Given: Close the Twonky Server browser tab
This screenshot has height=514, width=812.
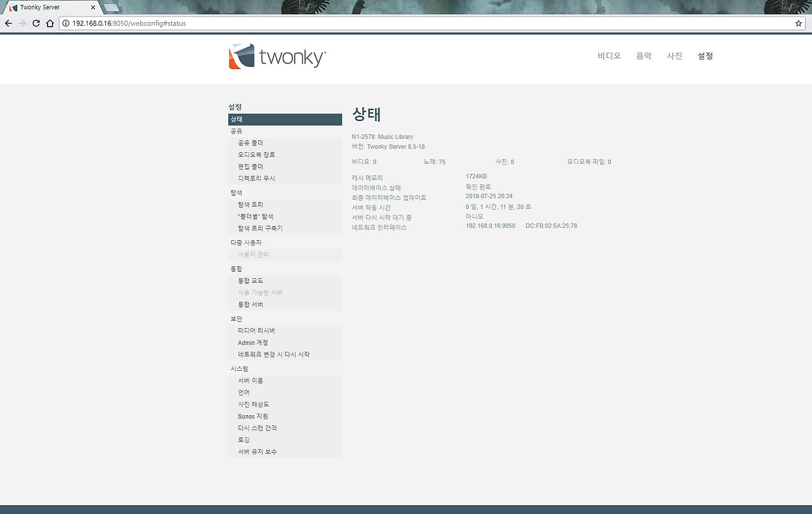Looking at the screenshot, I should [x=93, y=8].
